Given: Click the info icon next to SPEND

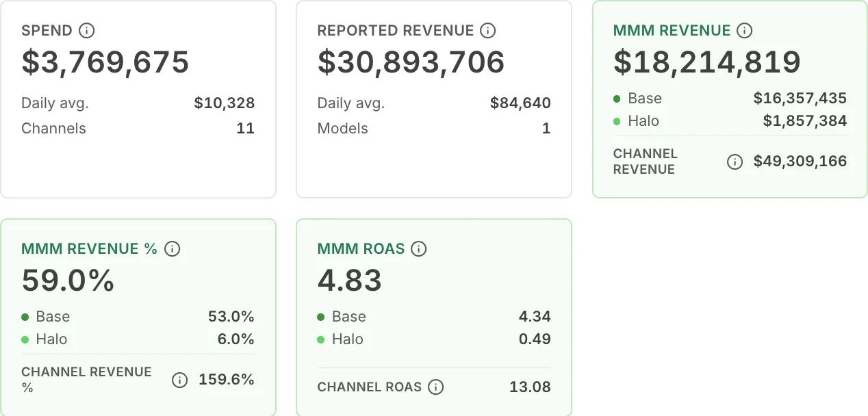Looking at the screenshot, I should pos(87,31).
